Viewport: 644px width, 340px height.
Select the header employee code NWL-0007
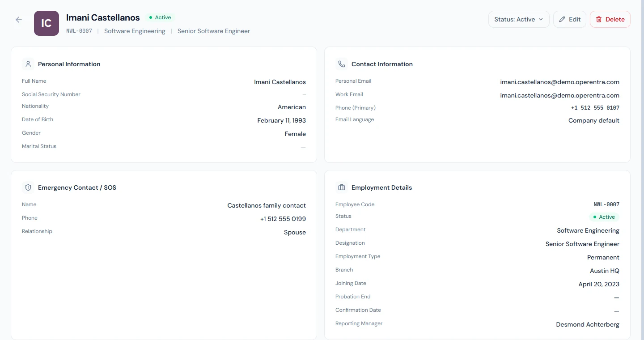pyautogui.click(x=79, y=31)
